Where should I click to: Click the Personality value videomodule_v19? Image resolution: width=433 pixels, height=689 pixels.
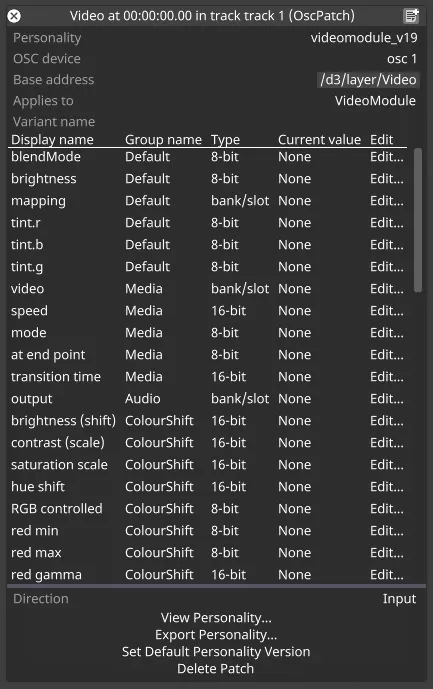[364, 38]
